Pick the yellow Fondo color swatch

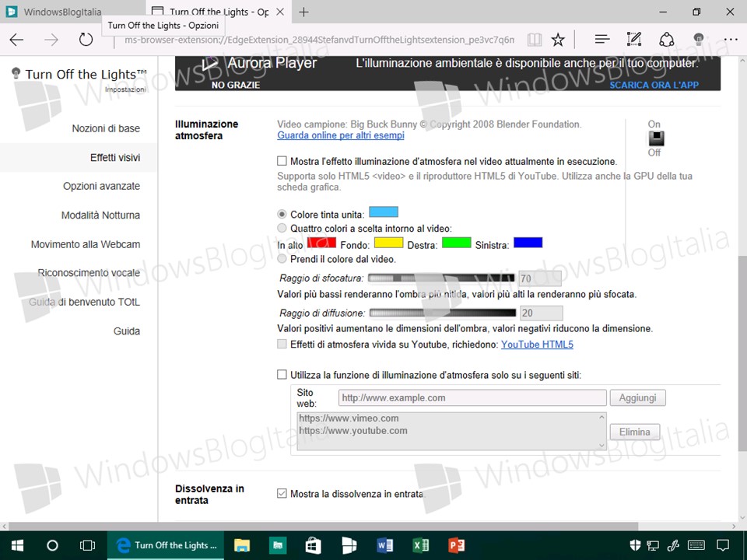[389, 243]
